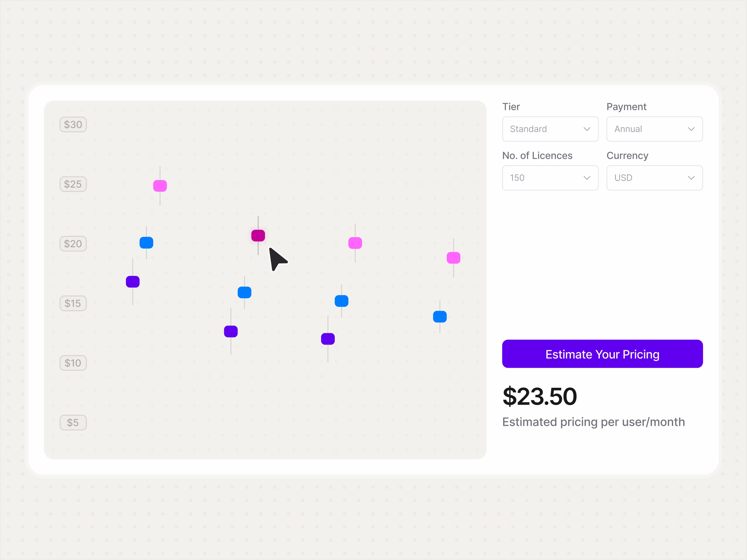Click the $23.50 estimated price text

(x=540, y=397)
